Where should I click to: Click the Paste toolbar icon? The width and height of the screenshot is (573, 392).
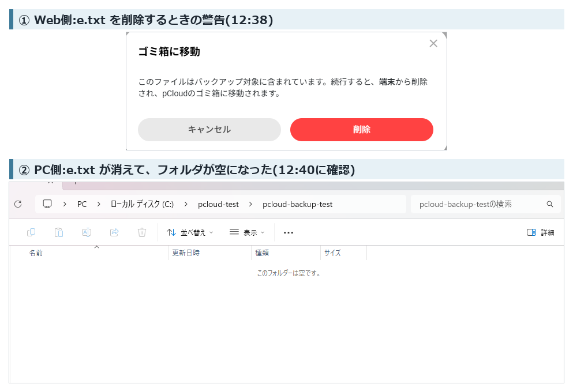(59, 232)
